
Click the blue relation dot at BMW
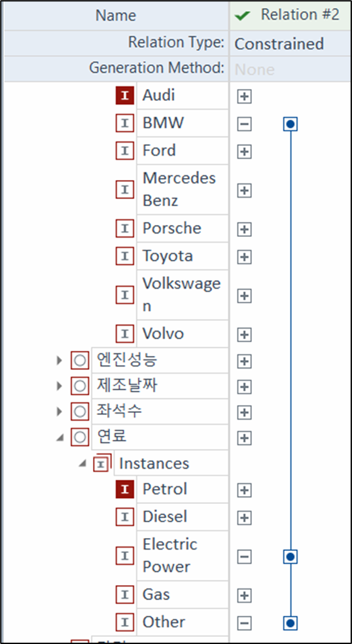point(290,124)
